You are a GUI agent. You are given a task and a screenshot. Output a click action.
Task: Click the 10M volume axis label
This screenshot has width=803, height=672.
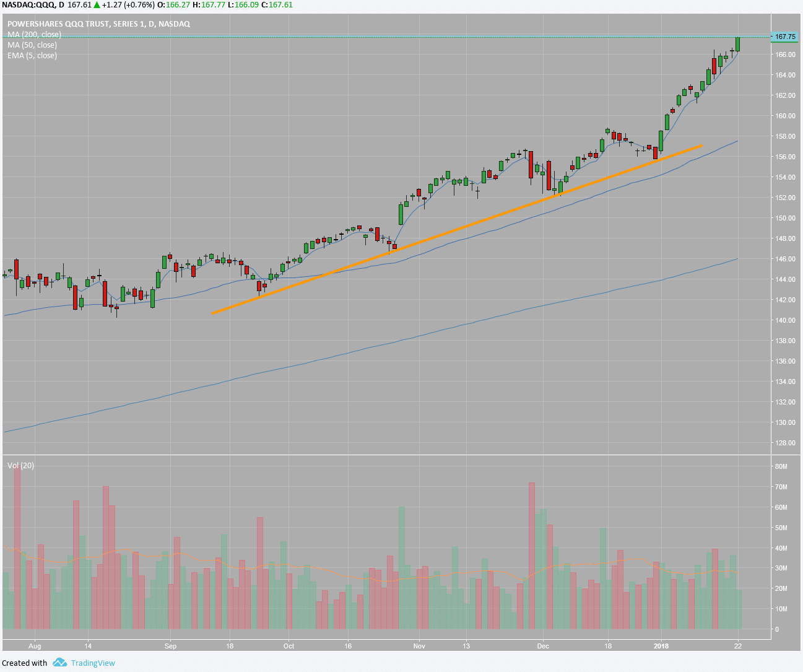781,609
